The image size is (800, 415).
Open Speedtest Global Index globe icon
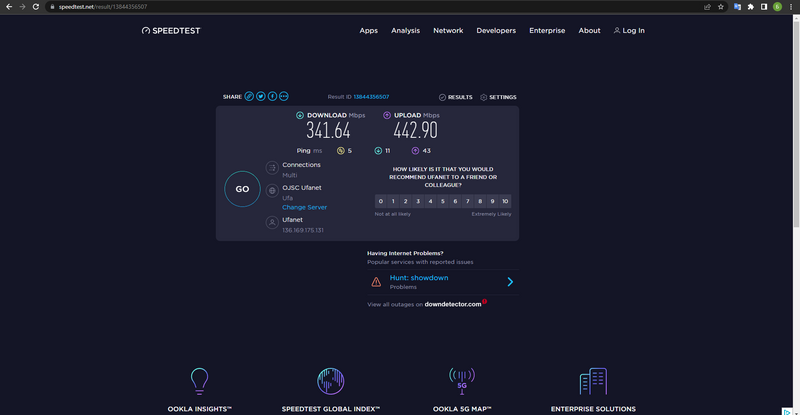(331, 381)
